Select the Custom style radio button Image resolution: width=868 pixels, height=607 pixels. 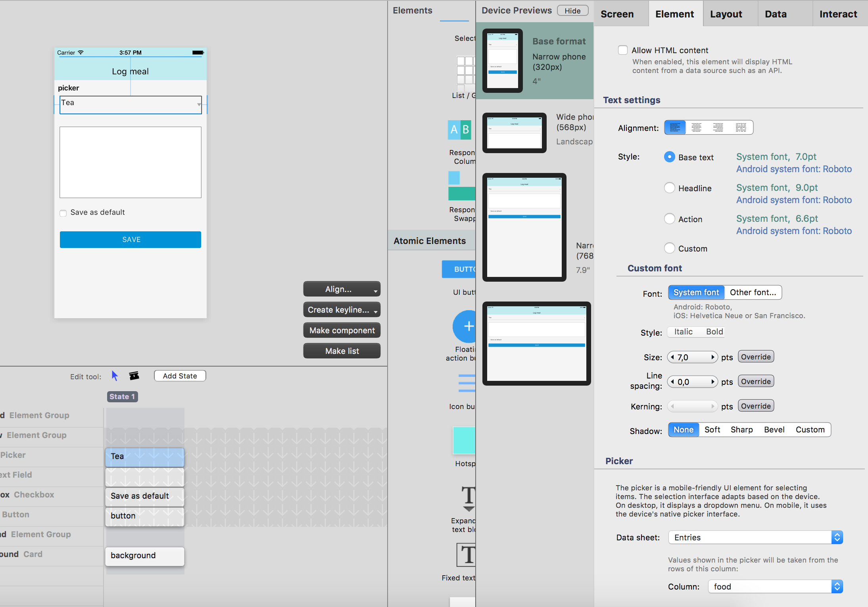[x=670, y=248]
